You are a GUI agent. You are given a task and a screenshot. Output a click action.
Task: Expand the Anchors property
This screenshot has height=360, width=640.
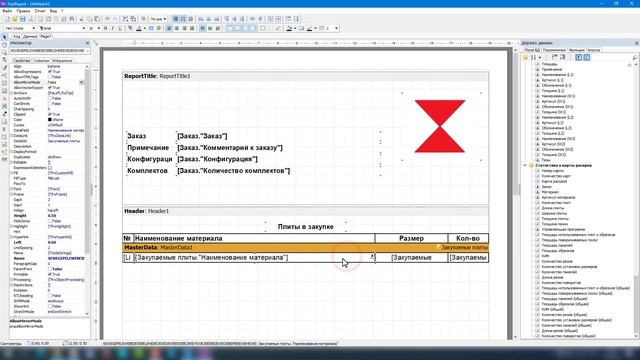point(11,93)
